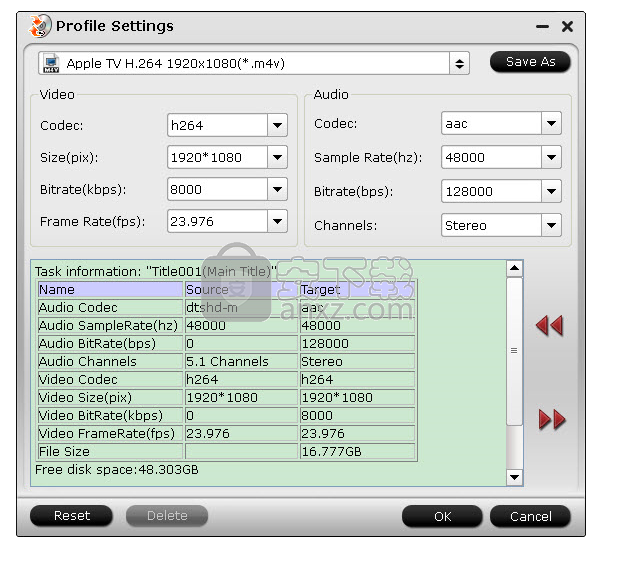618x567 pixels.
Task: Minimize the Profile Settings window
Action: point(542,27)
